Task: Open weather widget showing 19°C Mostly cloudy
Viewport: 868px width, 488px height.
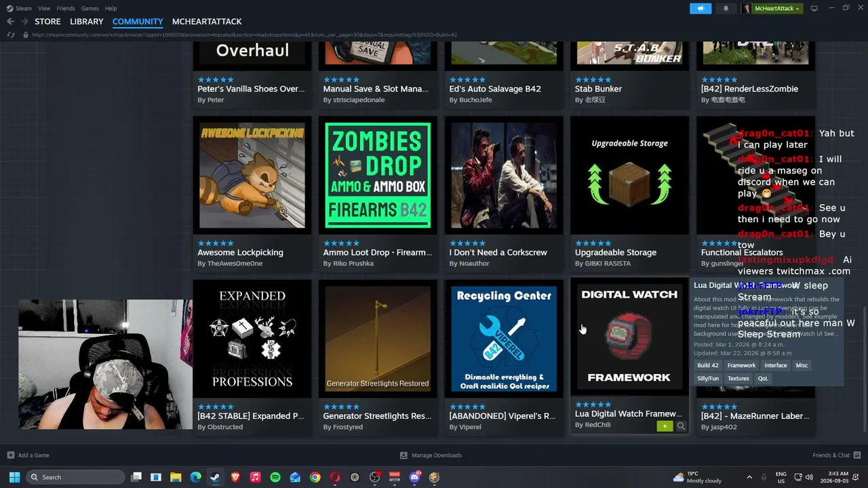Action: click(696, 477)
